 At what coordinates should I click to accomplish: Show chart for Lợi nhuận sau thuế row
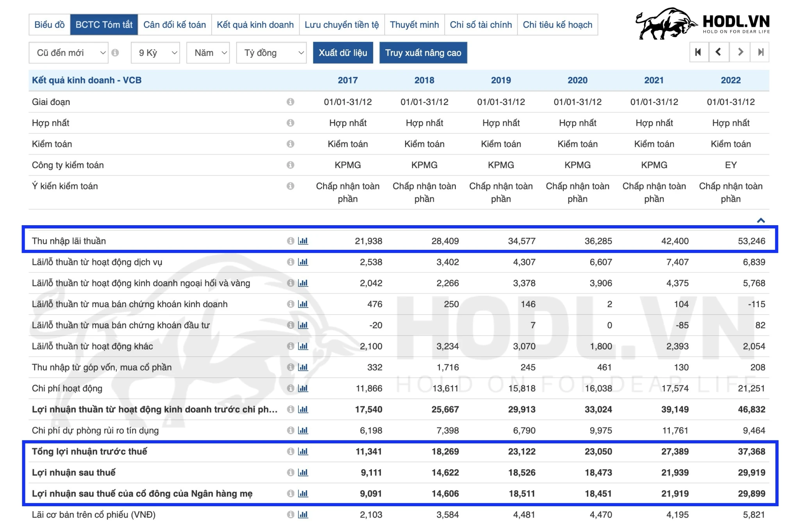click(303, 473)
